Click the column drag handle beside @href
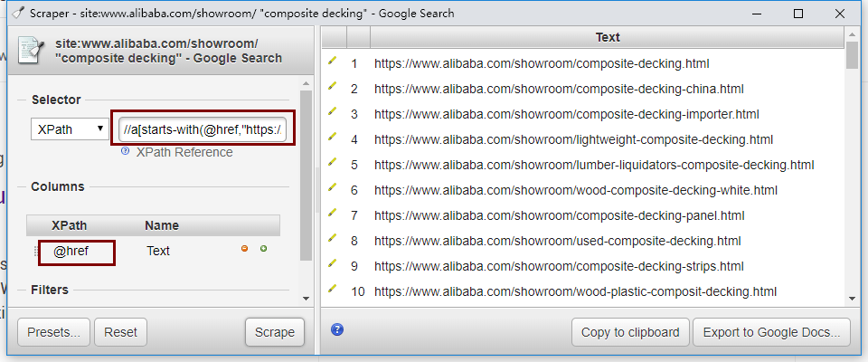This screenshot has width=868, height=362. [36, 252]
